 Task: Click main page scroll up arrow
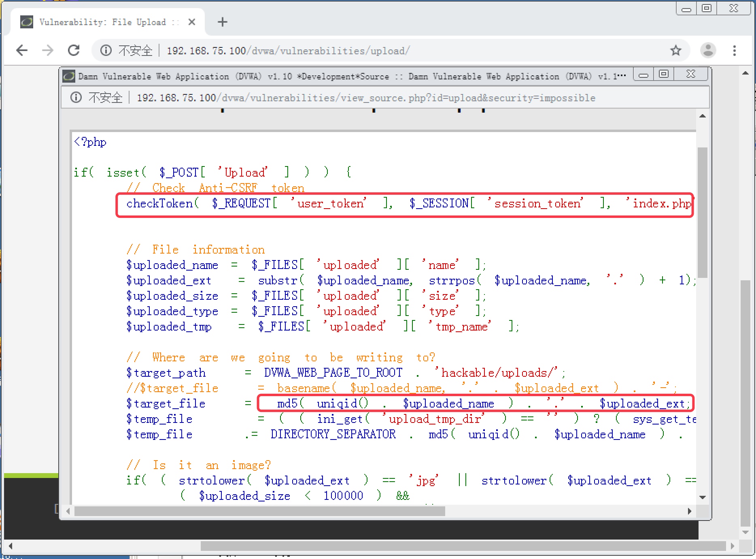click(x=745, y=73)
